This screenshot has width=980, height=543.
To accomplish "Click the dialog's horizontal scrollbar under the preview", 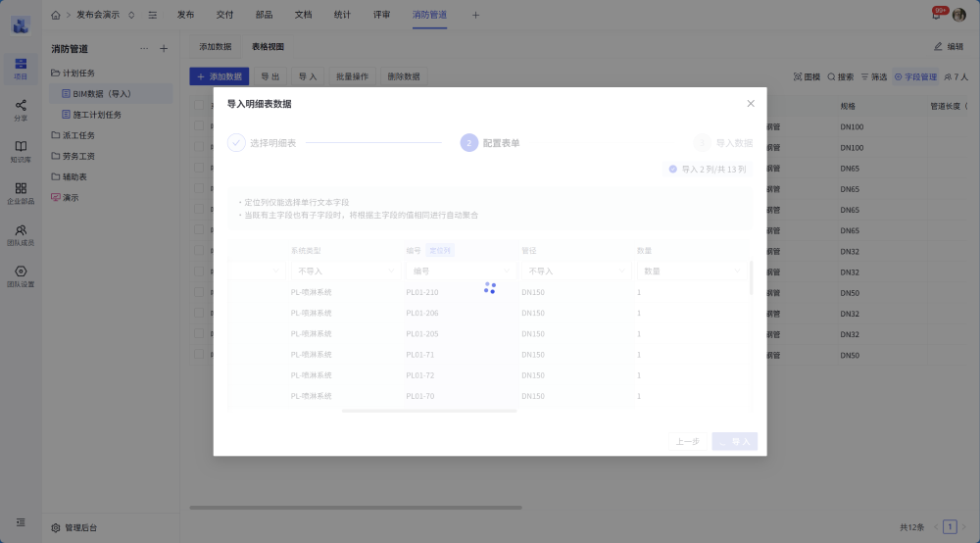I will pyautogui.click(x=429, y=411).
